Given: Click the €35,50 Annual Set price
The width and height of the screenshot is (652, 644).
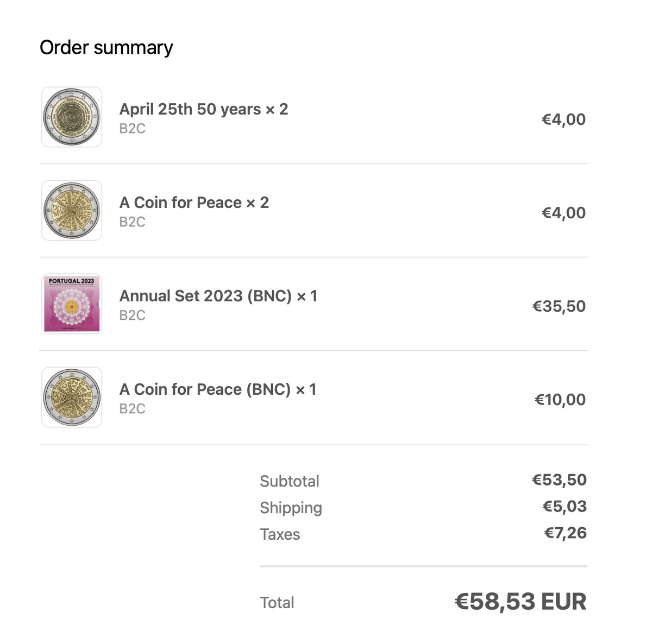Looking at the screenshot, I should [559, 306].
